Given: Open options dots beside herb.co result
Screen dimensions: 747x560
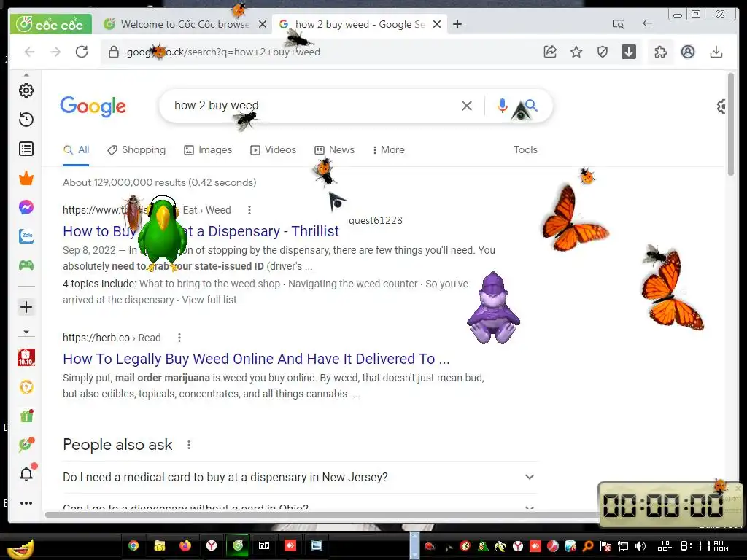Looking at the screenshot, I should click(179, 338).
